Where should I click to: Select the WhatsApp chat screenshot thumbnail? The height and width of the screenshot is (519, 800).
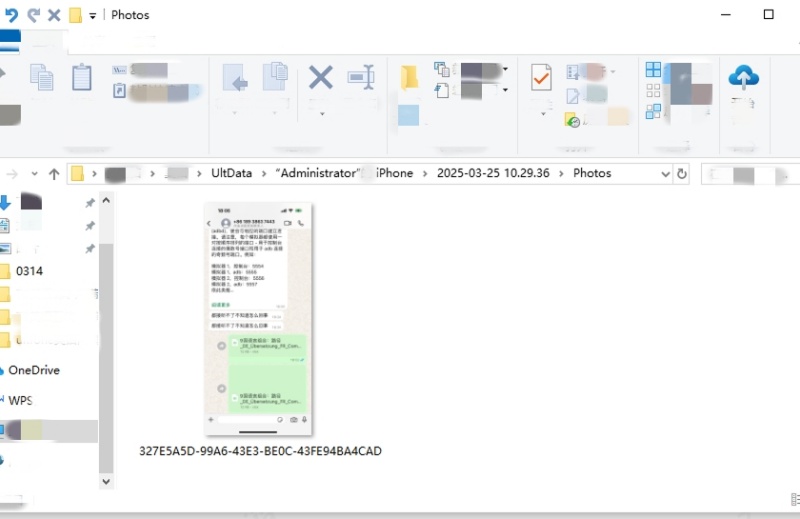(258, 320)
